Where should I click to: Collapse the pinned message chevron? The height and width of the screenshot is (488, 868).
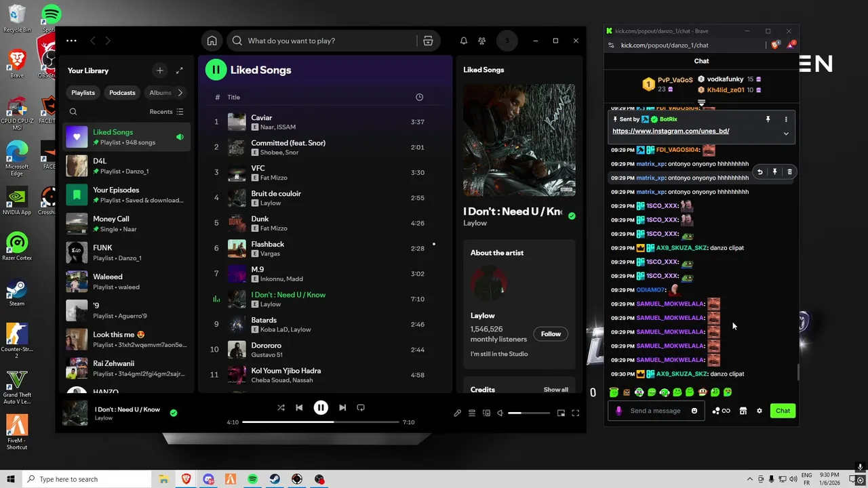(786, 134)
